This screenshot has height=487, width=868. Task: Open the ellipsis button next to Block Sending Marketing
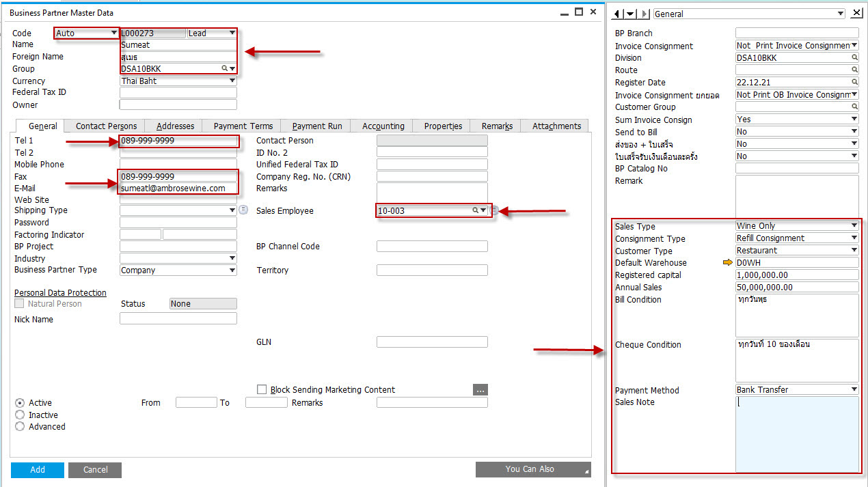[480, 390]
